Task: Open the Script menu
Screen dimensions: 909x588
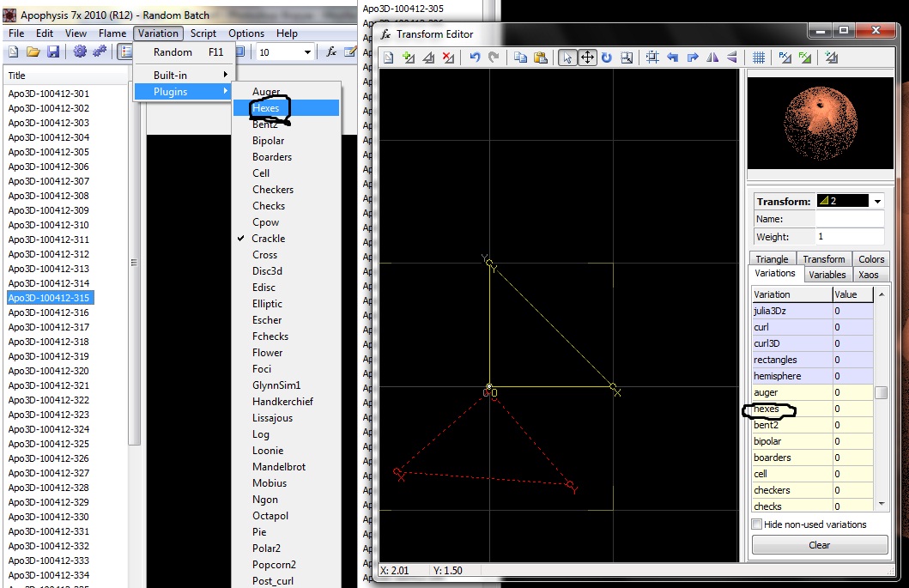Action: (x=203, y=33)
